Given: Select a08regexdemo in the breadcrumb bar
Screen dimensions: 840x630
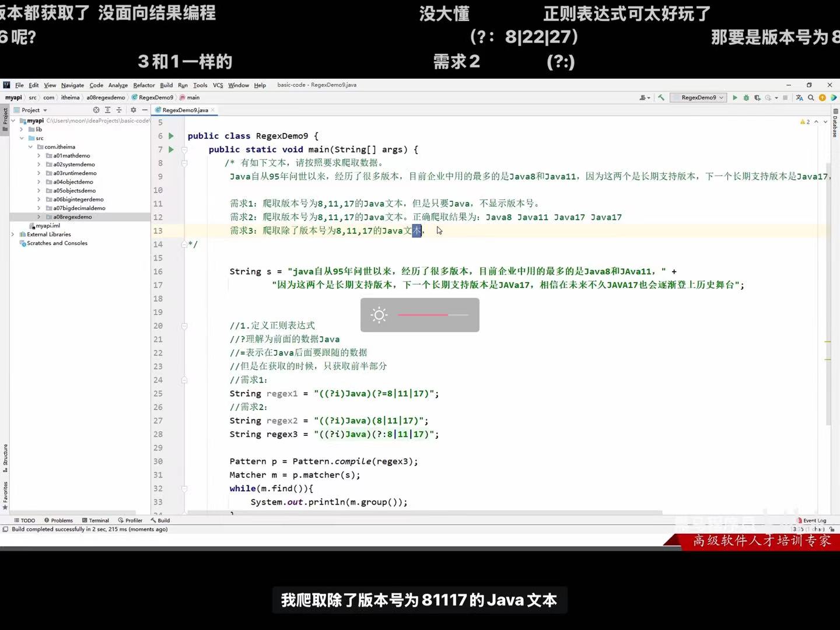Looking at the screenshot, I should [105, 97].
